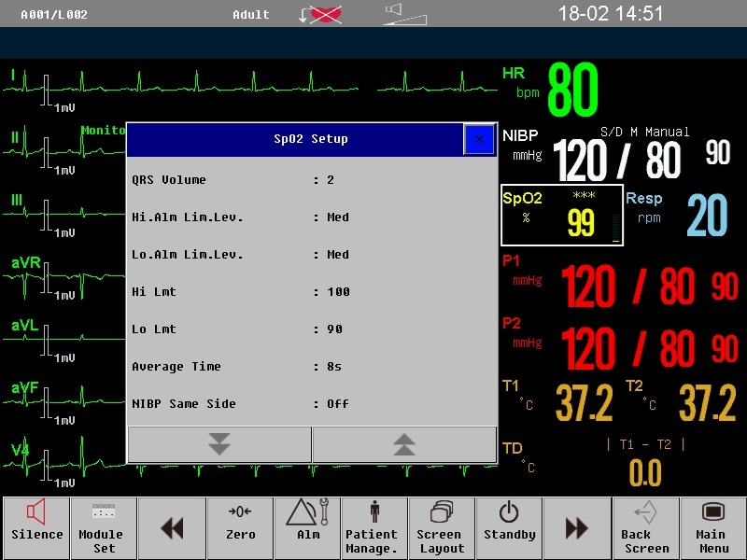Click the SpO2 Setup title bar

pos(295,139)
